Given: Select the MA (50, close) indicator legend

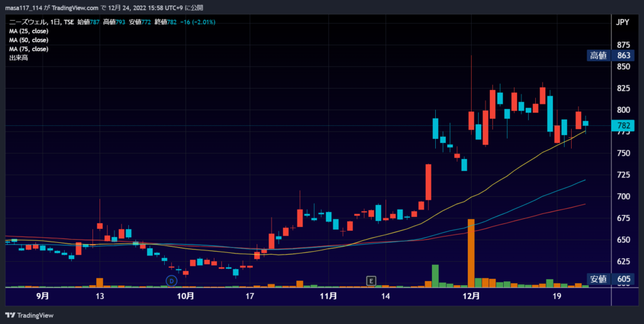Looking at the screenshot, I should (x=29, y=40).
